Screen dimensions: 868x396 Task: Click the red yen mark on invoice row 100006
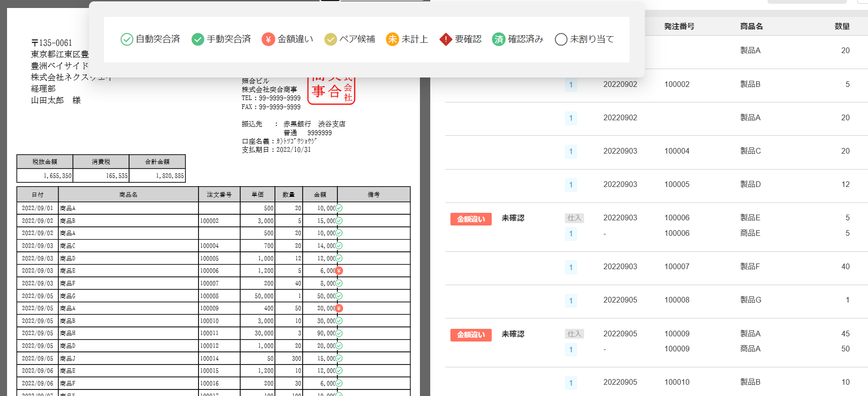click(339, 271)
